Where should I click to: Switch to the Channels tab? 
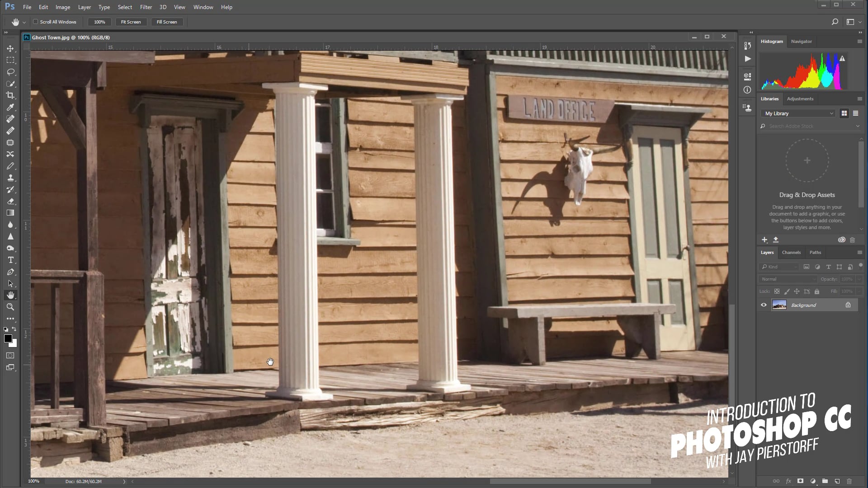pyautogui.click(x=791, y=253)
